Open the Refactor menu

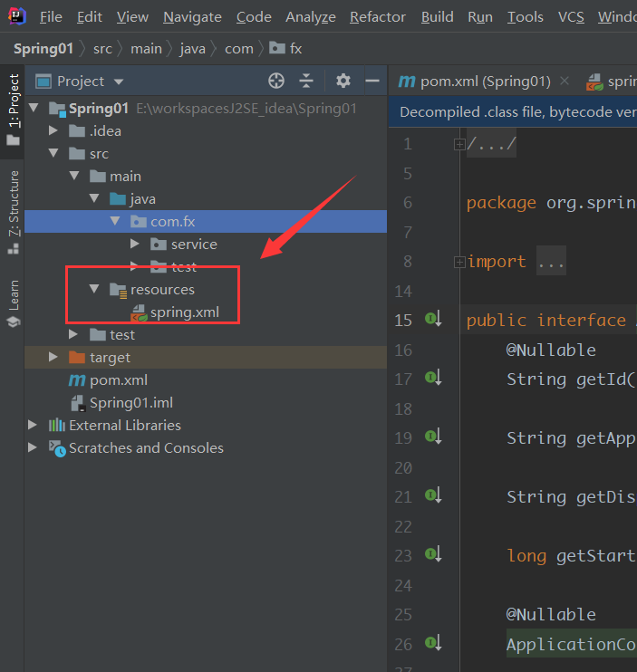378,17
